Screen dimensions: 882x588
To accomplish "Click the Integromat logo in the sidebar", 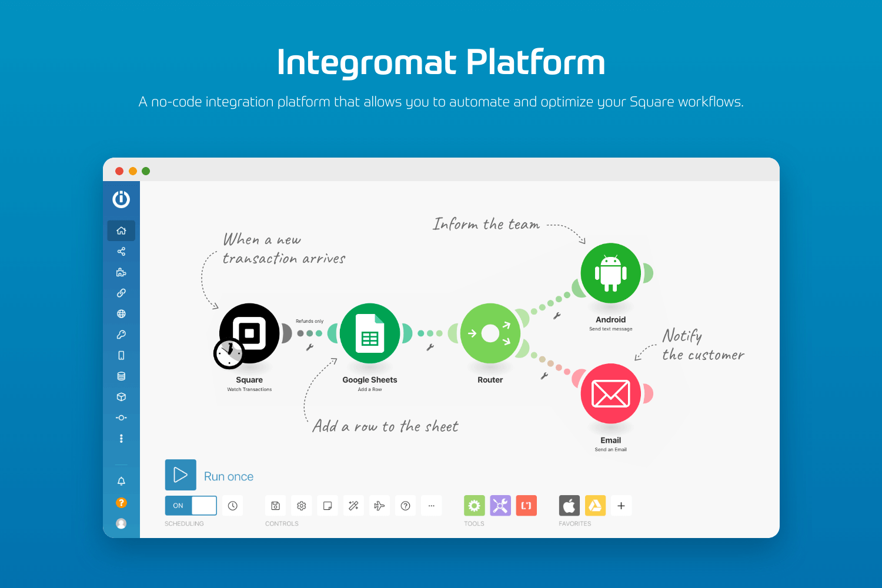I will click(121, 199).
